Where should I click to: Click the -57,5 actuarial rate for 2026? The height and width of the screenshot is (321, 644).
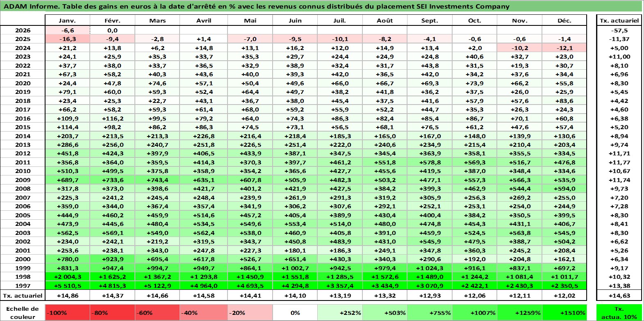coord(619,30)
